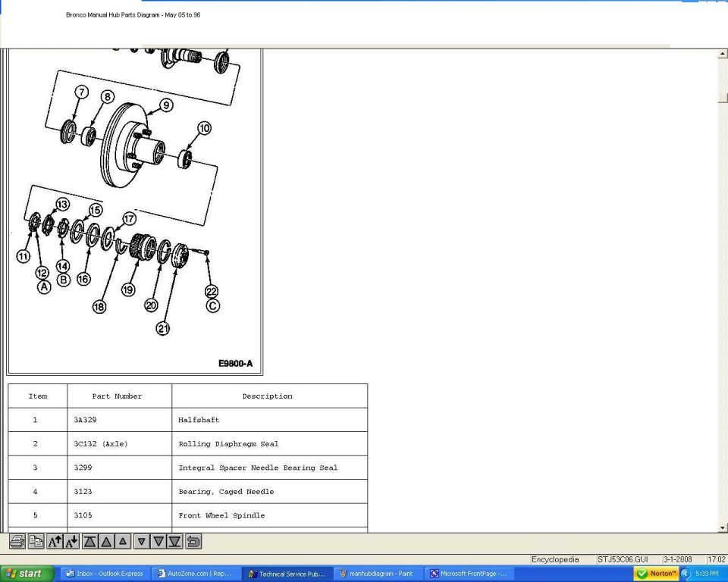The image size is (728, 582).
Task: Click the Copy pages toolbar icon
Action: pos(36,542)
